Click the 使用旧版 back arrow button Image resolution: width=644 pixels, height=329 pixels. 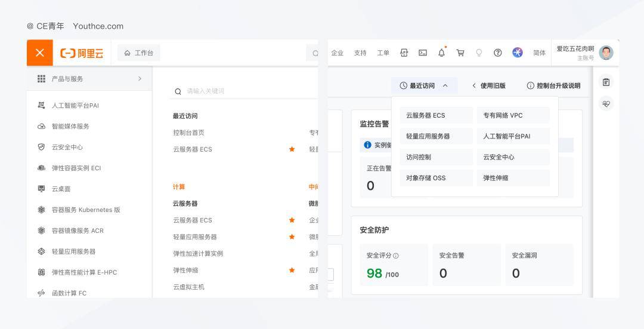pyautogui.click(x=489, y=85)
